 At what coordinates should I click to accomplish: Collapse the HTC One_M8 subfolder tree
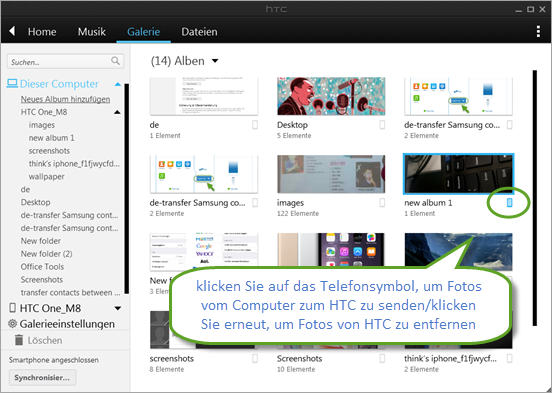pyautogui.click(x=117, y=112)
